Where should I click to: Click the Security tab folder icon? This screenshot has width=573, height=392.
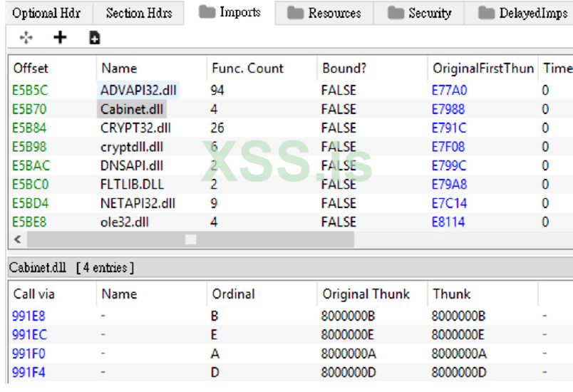[x=396, y=13]
